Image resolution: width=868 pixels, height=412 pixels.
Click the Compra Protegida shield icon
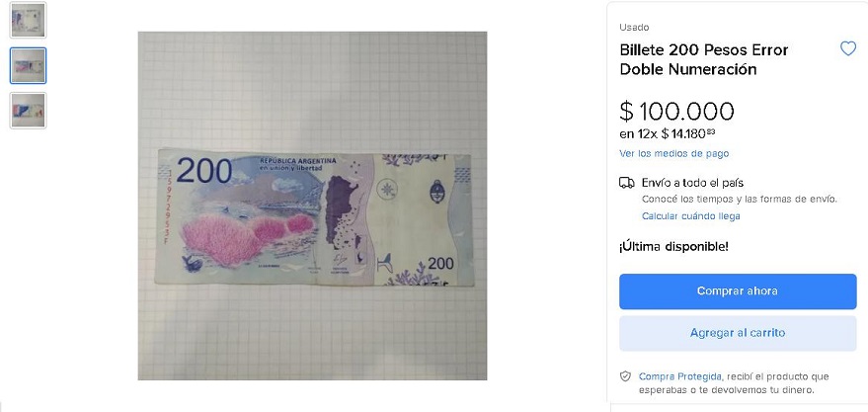coord(625,376)
